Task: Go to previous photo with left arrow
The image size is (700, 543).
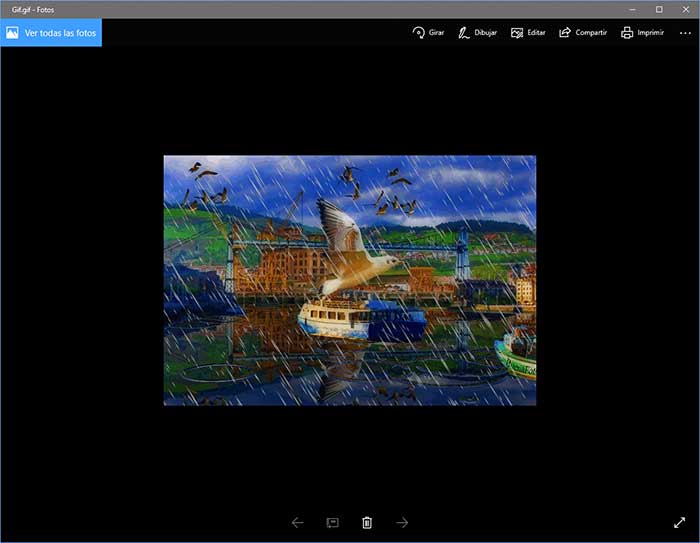Action: coord(297,522)
